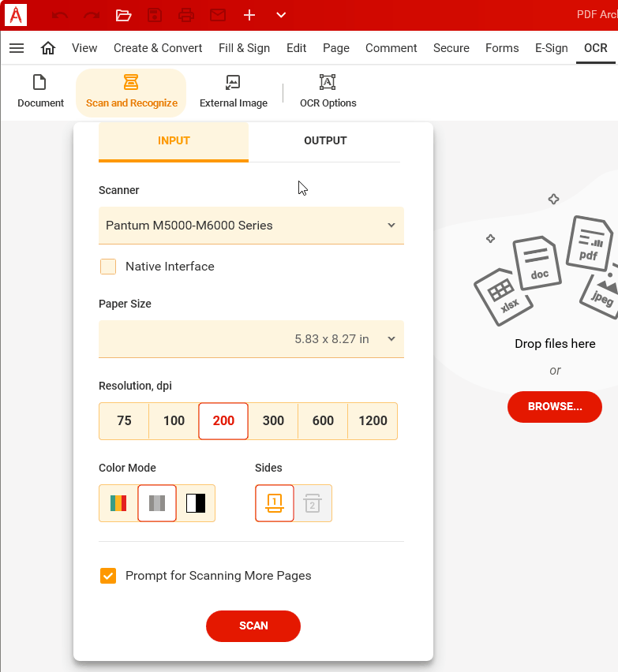Open OCR Options

328,91
